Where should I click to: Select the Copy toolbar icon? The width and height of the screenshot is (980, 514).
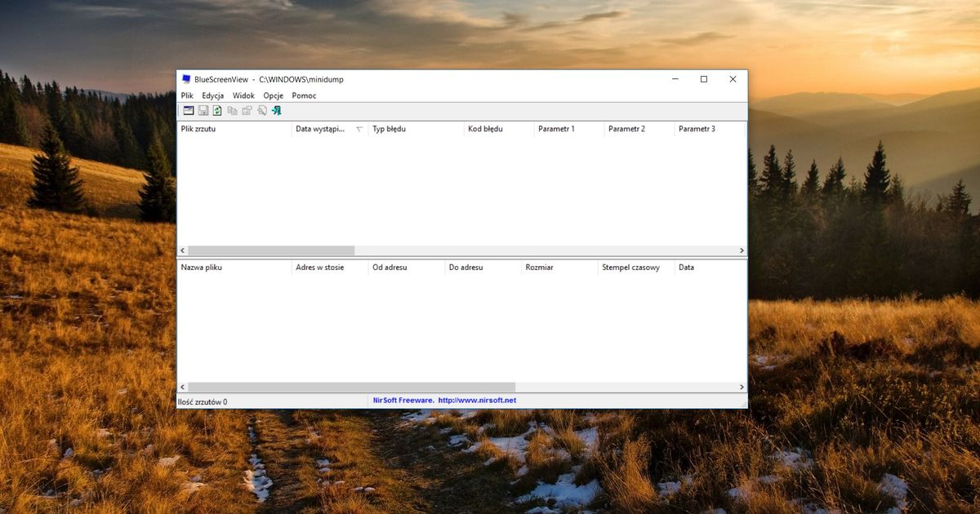click(x=232, y=110)
